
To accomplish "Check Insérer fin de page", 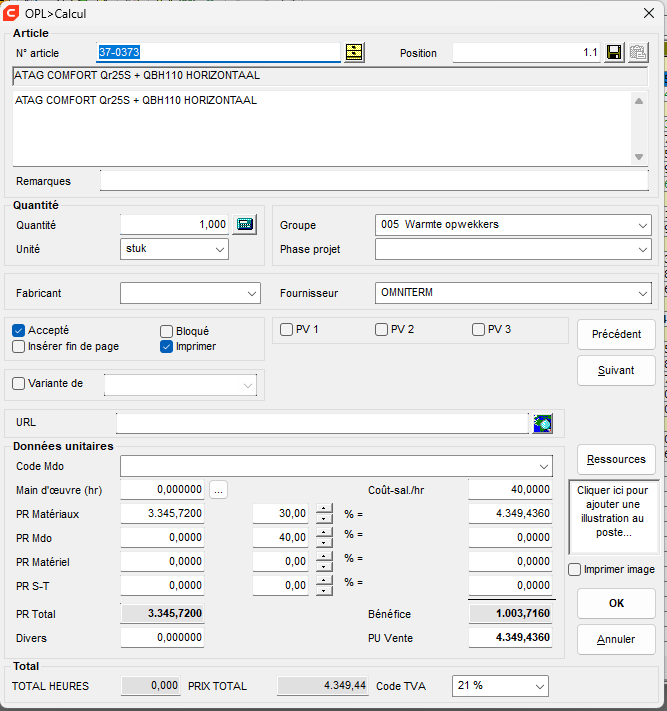I will (19, 347).
